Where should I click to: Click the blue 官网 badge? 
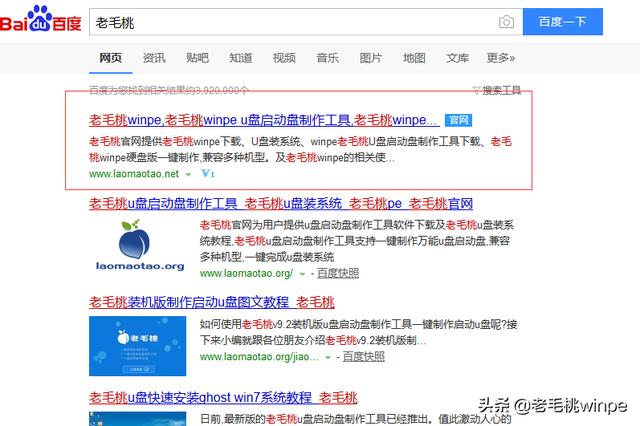click(458, 120)
